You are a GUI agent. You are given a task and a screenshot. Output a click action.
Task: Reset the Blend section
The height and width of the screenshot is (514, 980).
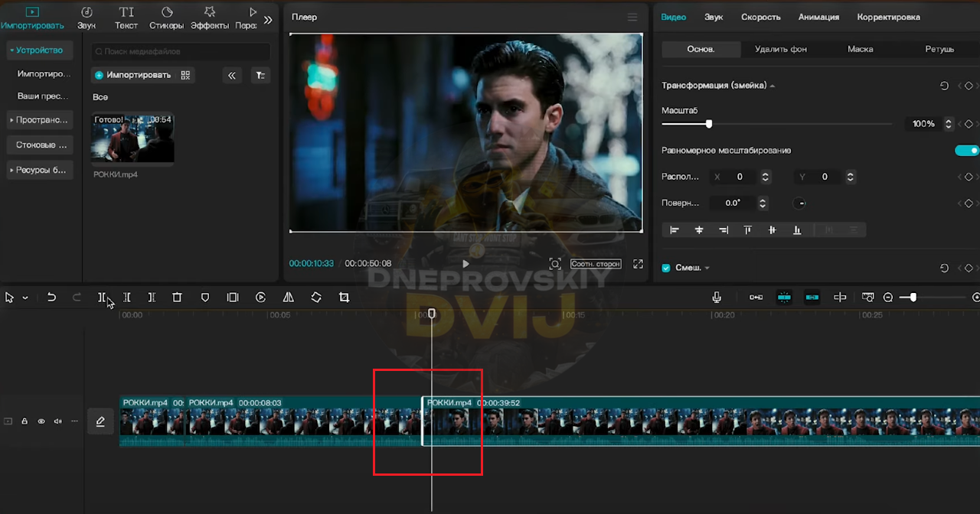click(x=944, y=268)
